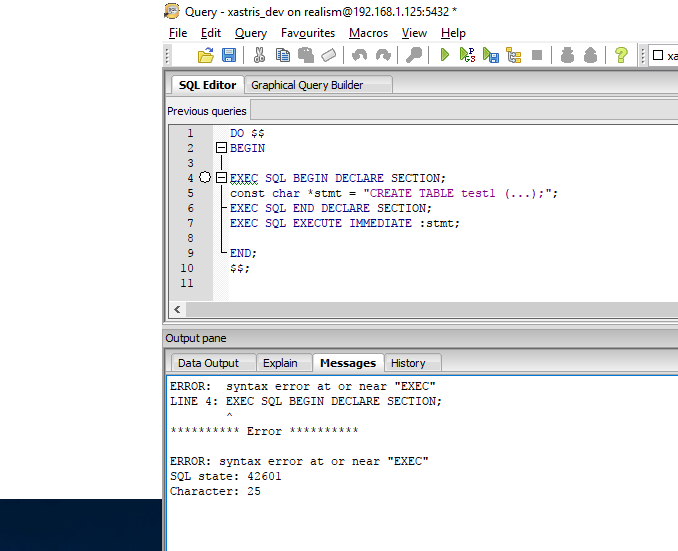Open the Macros menu
Viewport: 678px width, 551px height.
click(x=368, y=33)
